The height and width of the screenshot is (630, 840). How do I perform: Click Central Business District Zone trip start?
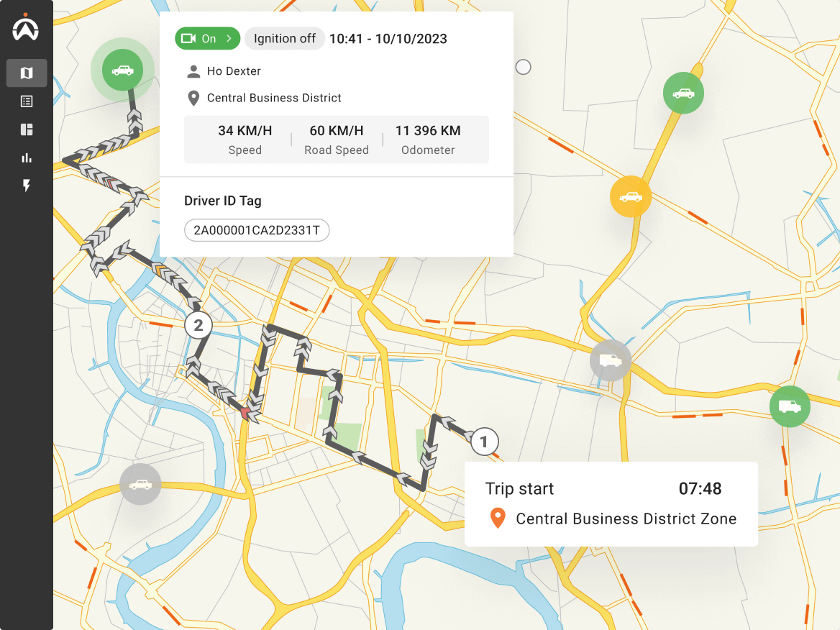(x=626, y=519)
